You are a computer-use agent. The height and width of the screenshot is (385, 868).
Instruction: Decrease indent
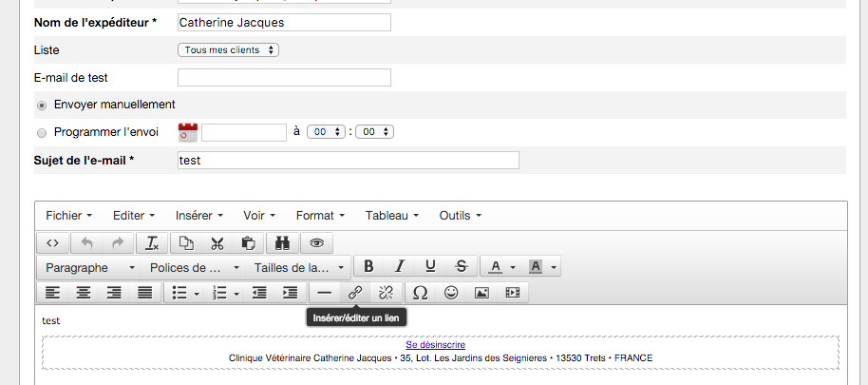[x=259, y=293]
